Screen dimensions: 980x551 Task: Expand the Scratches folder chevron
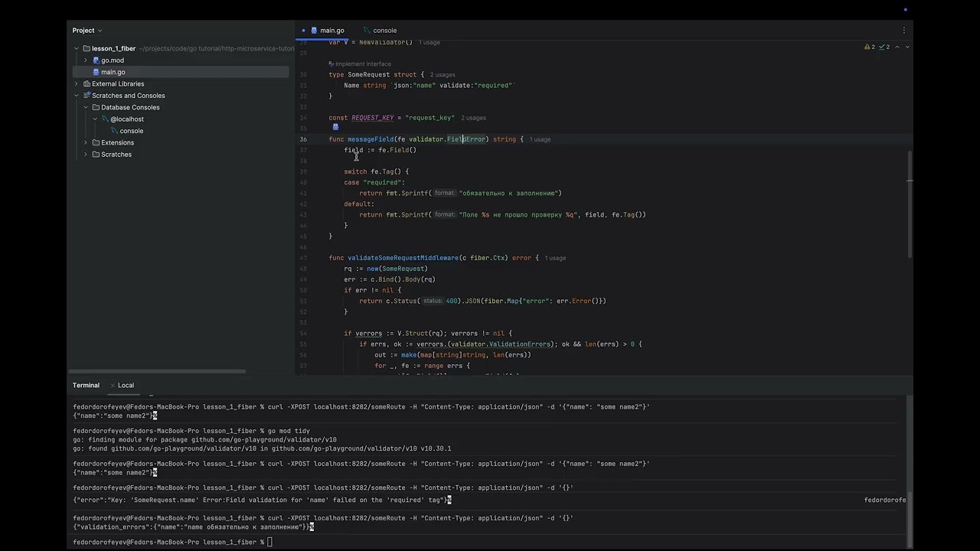pyautogui.click(x=86, y=155)
